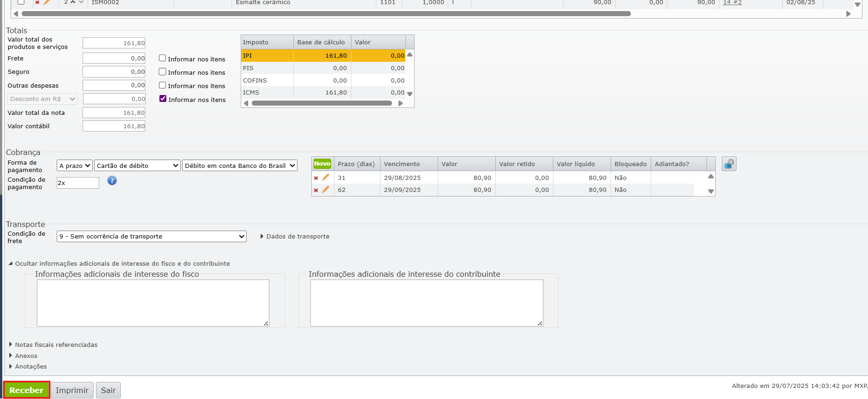
Task: Click tax table left scroll arrow
Action: (x=246, y=103)
